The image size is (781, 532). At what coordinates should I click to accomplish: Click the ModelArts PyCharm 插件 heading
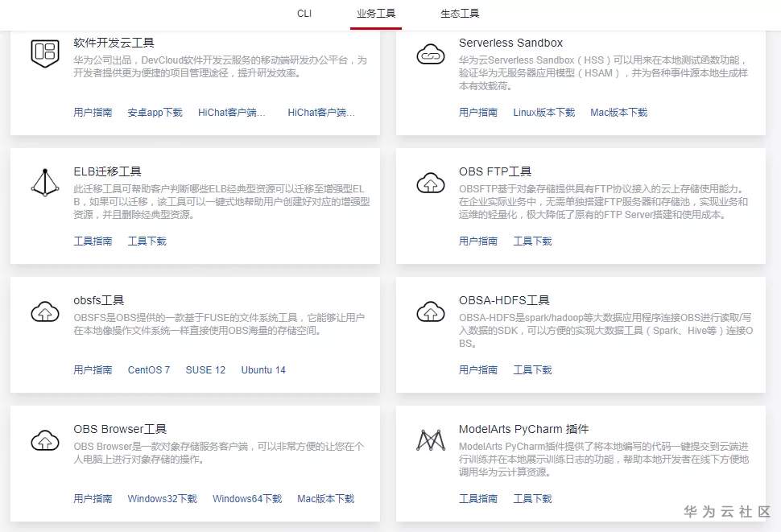coord(523,429)
